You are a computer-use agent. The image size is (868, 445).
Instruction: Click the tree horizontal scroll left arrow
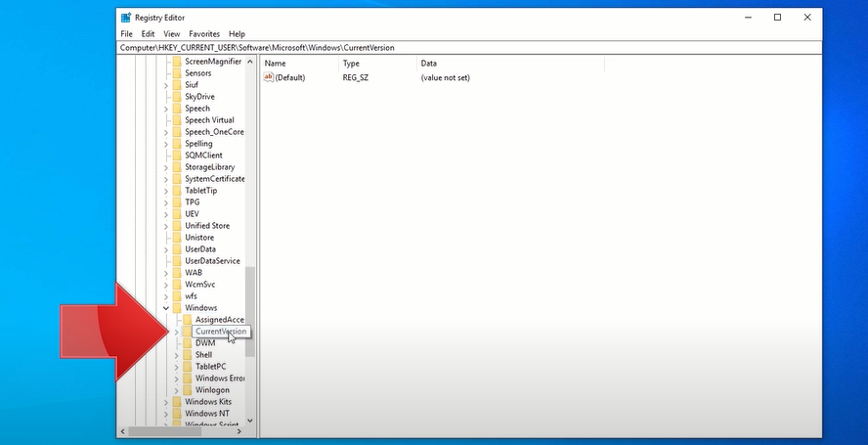[x=123, y=431]
